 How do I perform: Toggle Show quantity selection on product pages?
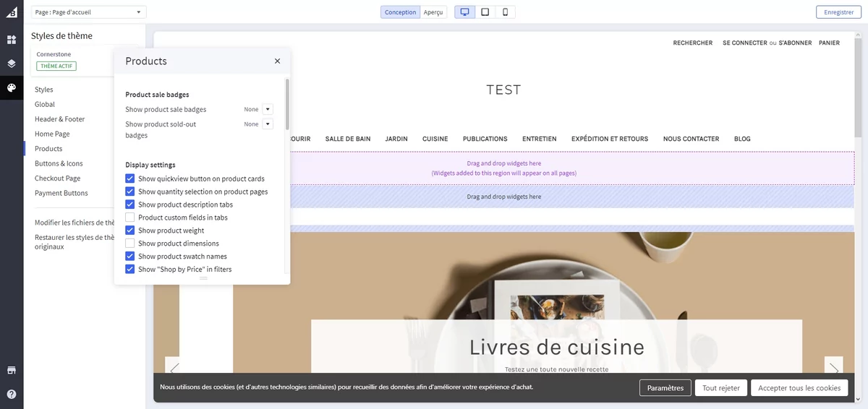[x=130, y=191]
